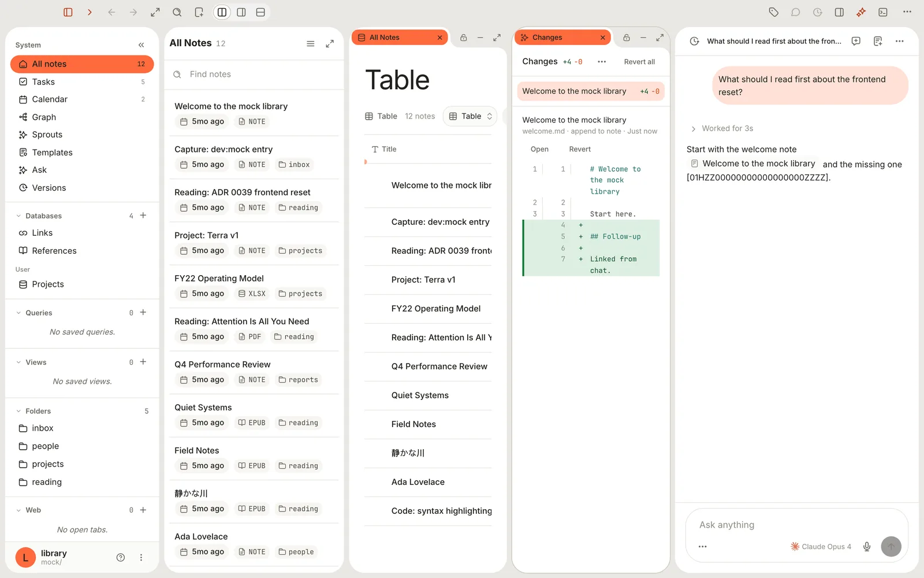Open the Claude Opus 4 model selector

click(x=821, y=546)
